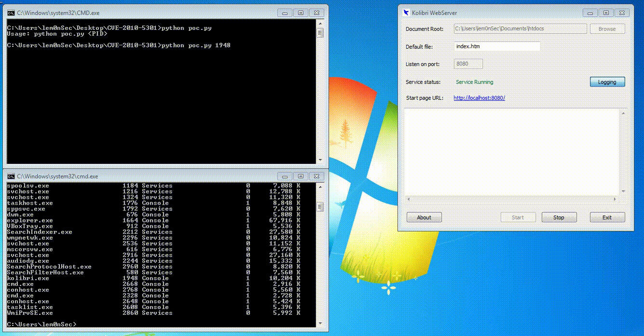Open the About dialog in Kolibri
The width and height of the screenshot is (644, 336).
point(424,218)
